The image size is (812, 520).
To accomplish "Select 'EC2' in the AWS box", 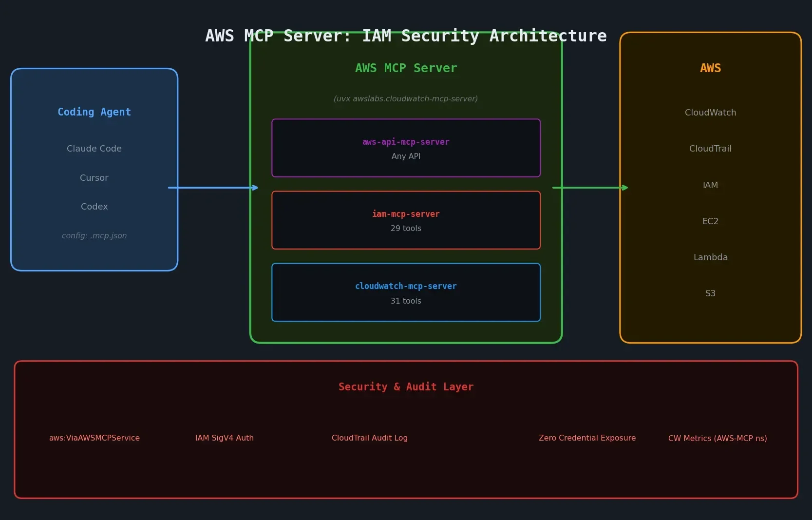I will 710,221.
